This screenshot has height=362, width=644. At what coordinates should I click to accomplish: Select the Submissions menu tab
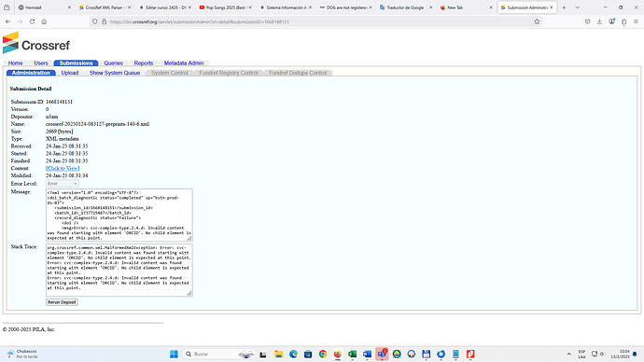coord(76,63)
